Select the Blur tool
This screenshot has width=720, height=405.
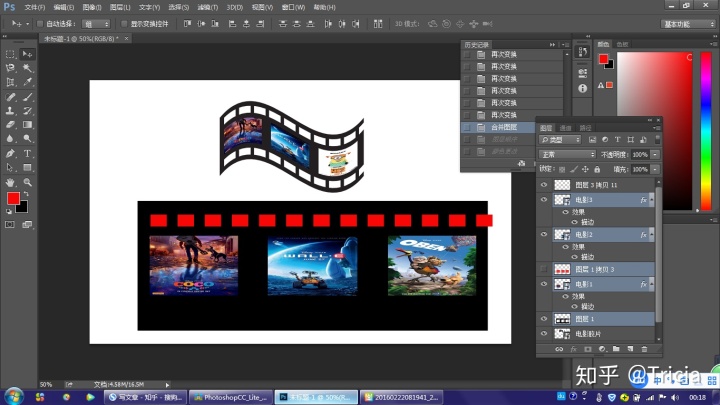tap(10, 139)
